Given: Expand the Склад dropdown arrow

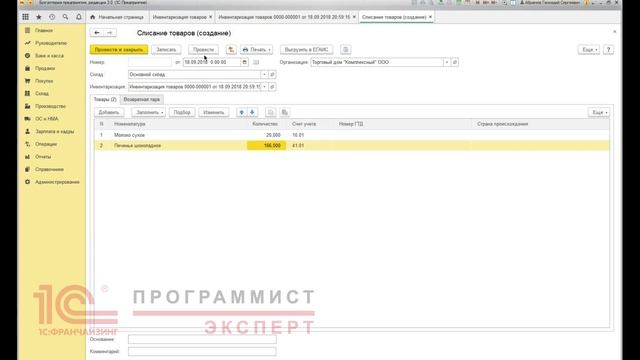Looking at the screenshot, I should (x=264, y=74).
